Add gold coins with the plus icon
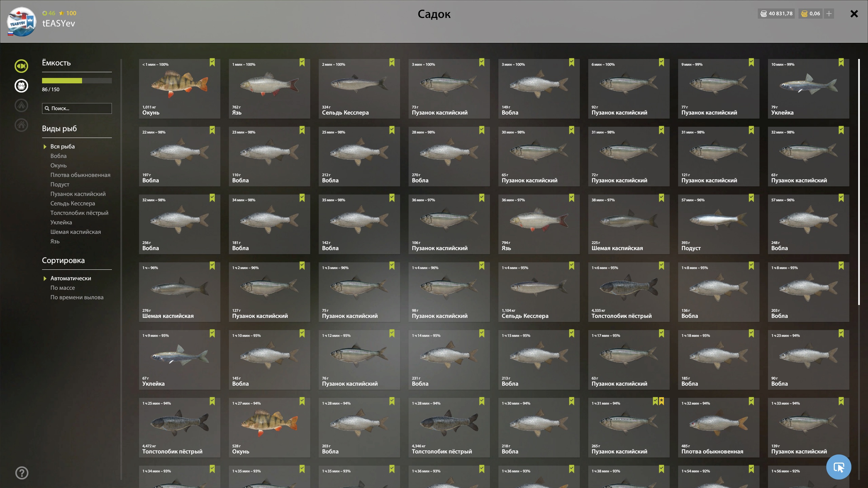 click(x=829, y=14)
